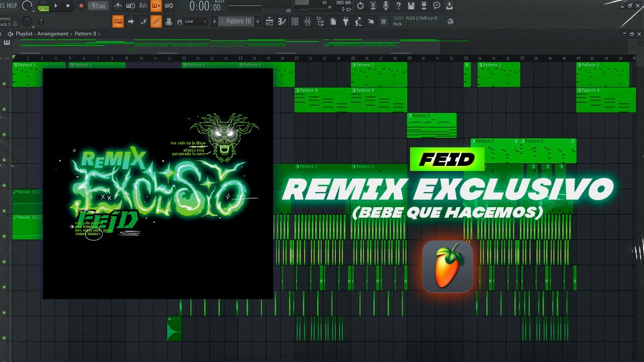Toggle the 3-2-1 recording countdown
This screenshot has height=362, width=644.
[x=143, y=6]
